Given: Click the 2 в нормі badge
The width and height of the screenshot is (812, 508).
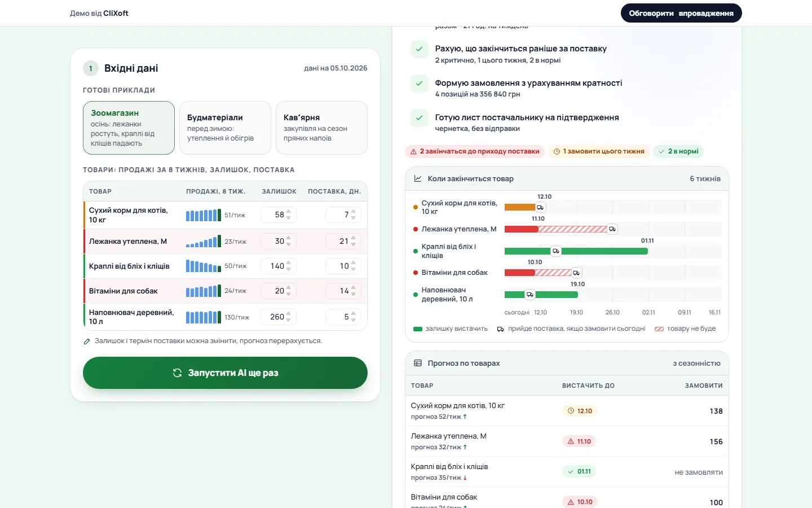Looking at the screenshot, I should click(678, 151).
